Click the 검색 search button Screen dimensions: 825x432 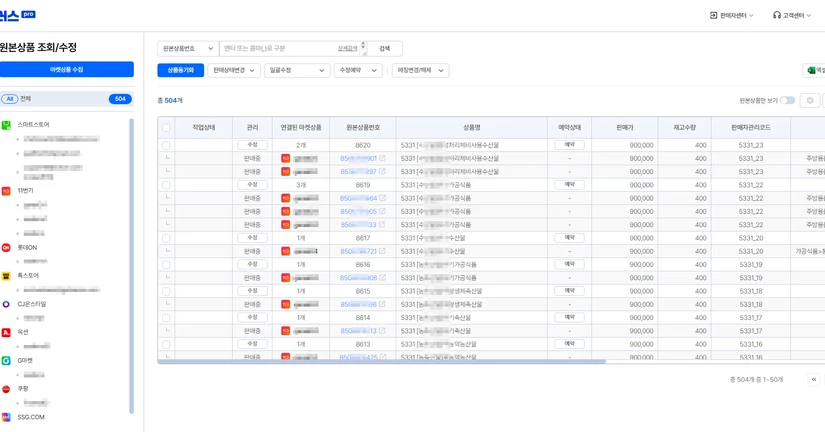pos(385,48)
